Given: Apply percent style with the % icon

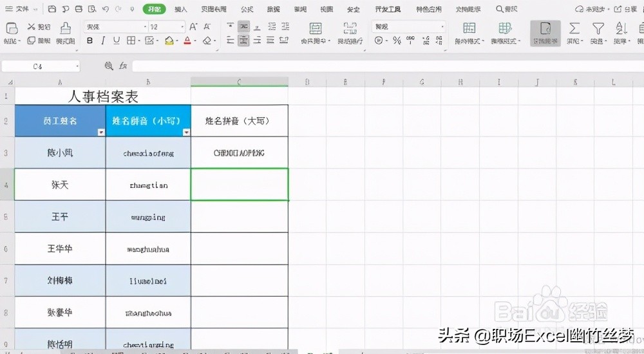Looking at the screenshot, I should [x=396, y=41].
